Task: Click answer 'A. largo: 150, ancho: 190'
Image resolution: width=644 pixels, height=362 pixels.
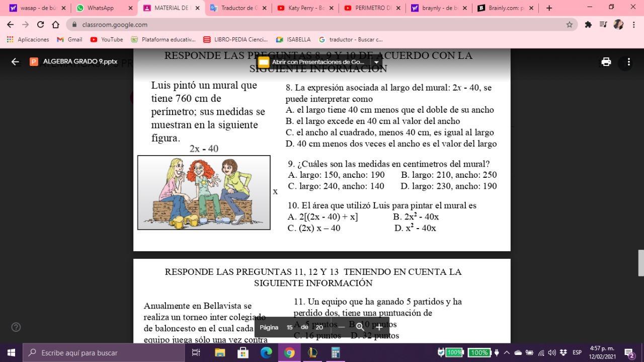Action: point(336,175)
